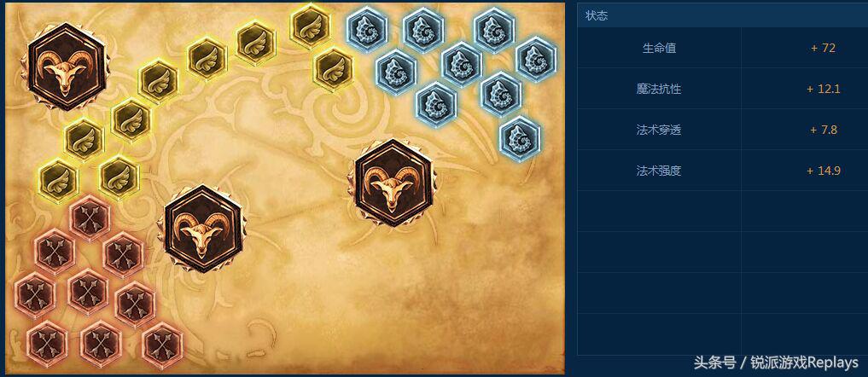The height and width of the screenshot is (377, 868).
Task: Click the lowest blue shell glyph rune
Action: click(x=520, y=138)
